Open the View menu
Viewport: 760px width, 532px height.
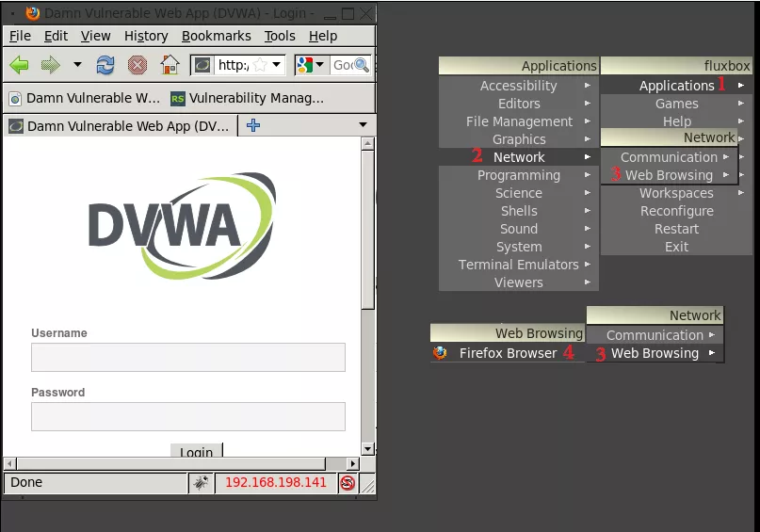(95, 36)
